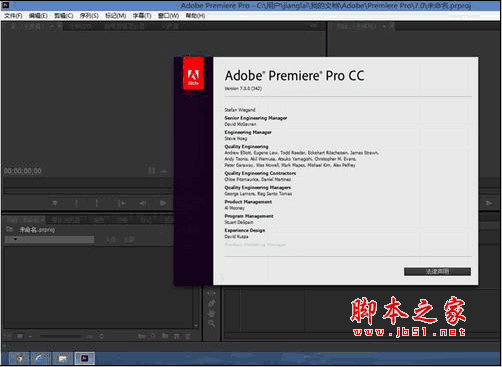
Task: Click Sort Icons button in Project panel
Action: coord(101,336)
